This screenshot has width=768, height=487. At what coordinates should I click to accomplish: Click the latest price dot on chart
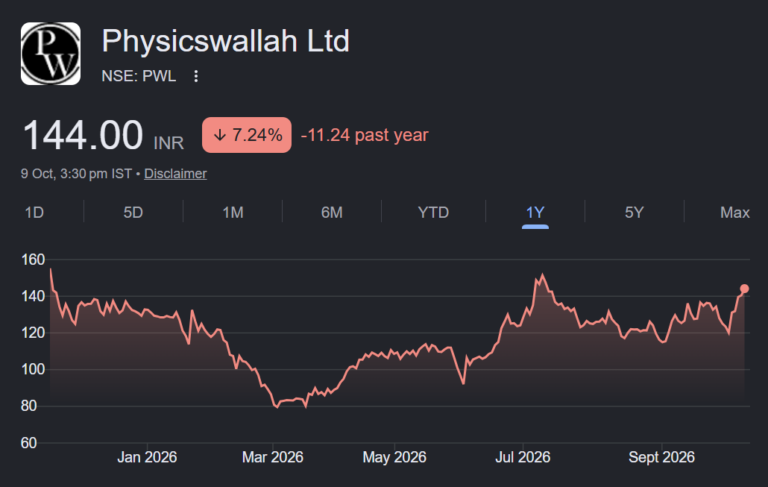(744, 289)
